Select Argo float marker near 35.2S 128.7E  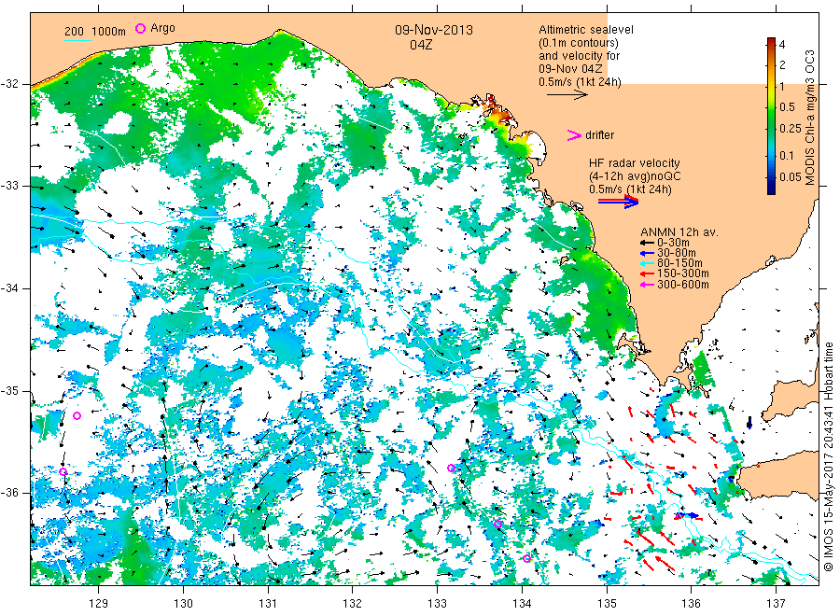[77, 415]
